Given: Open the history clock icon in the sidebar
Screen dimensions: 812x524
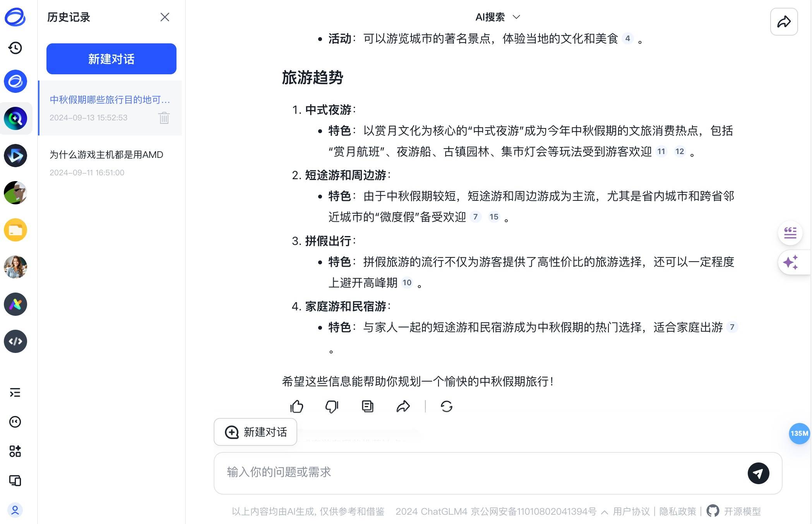Looking at the screenshot, I should [15, 48].
